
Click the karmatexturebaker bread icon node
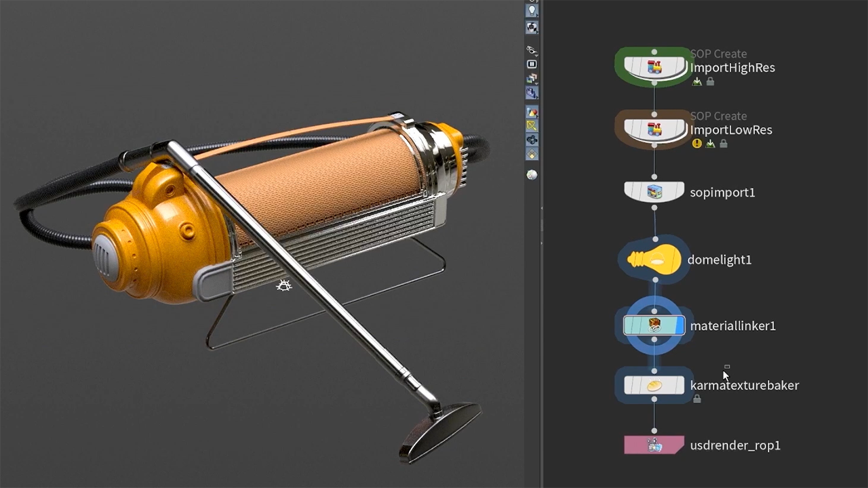pyautogui.click(x=654, y=385)
